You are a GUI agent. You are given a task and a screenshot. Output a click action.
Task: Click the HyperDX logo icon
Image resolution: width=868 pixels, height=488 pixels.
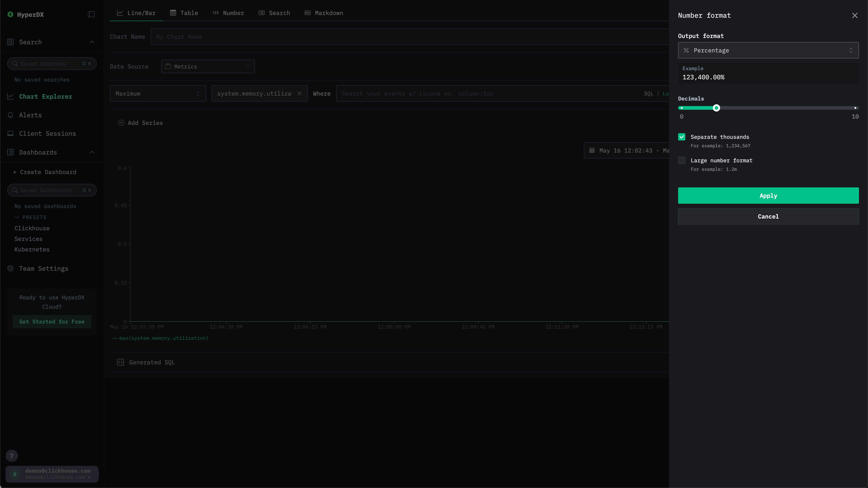click(x=10, y=14)
